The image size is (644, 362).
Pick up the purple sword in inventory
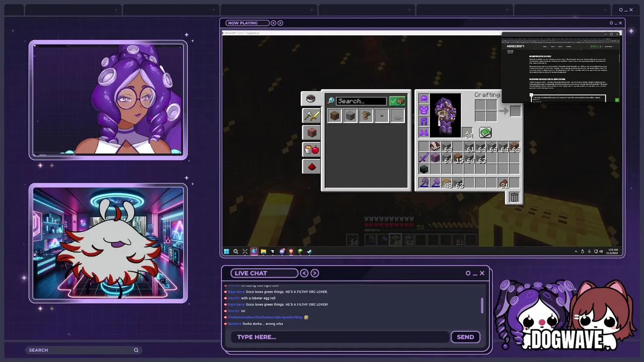[x=424, y=158]
